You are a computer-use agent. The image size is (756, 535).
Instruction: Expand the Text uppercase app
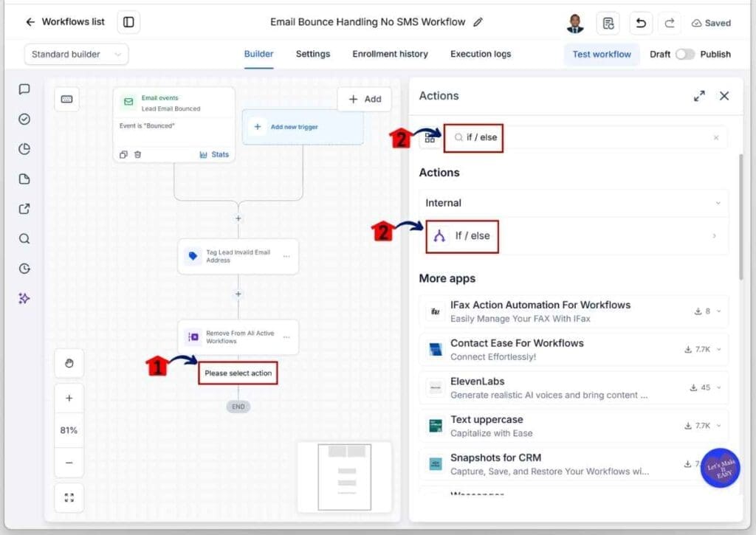[573, 426]
